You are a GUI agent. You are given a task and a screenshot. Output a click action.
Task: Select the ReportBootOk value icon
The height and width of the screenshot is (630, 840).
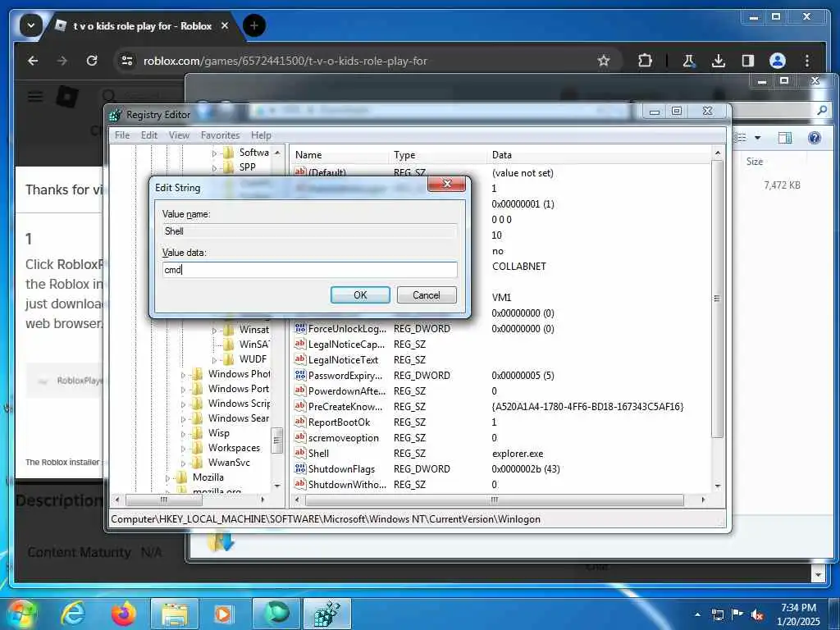(300, 422)
